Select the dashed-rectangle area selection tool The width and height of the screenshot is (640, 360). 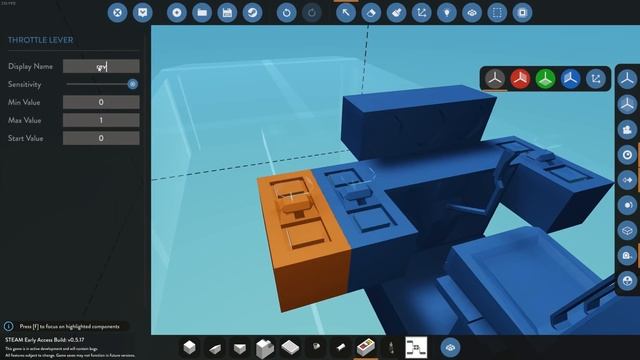click(497, 13)
